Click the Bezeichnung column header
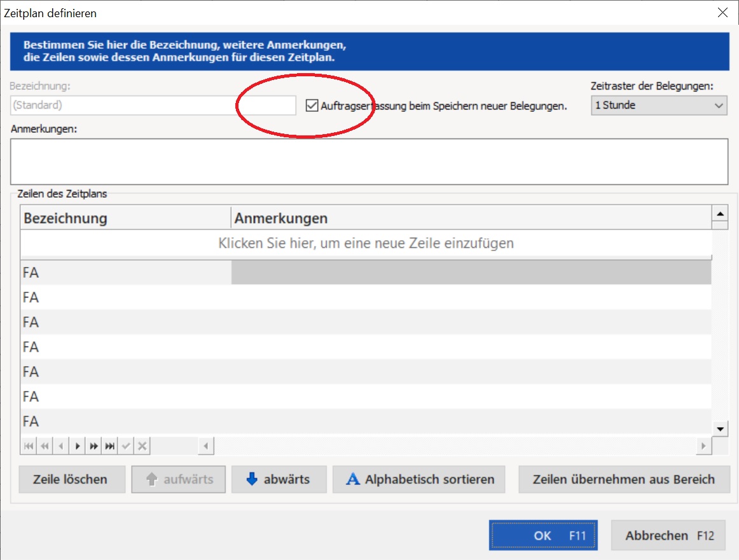This screenshot has width=739, height=560. click(125, 218)
